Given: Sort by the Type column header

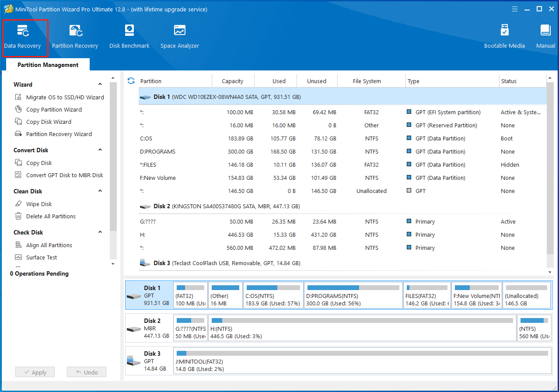Looking at the screenshot, I should pyautogui.click(x=453, y=81).
